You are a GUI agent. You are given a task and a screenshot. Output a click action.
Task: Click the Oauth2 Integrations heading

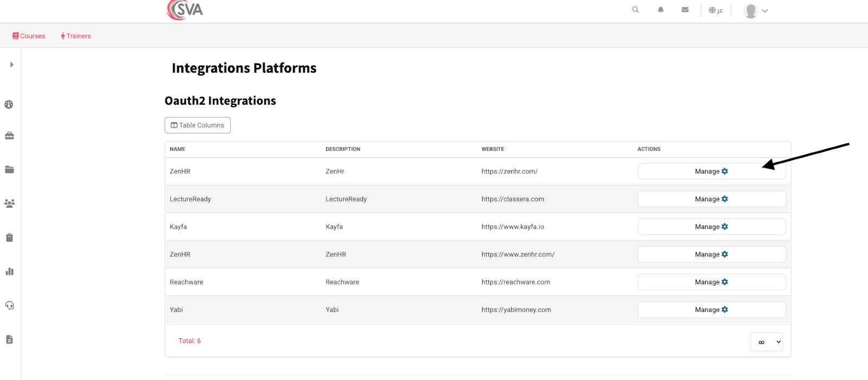220,101
